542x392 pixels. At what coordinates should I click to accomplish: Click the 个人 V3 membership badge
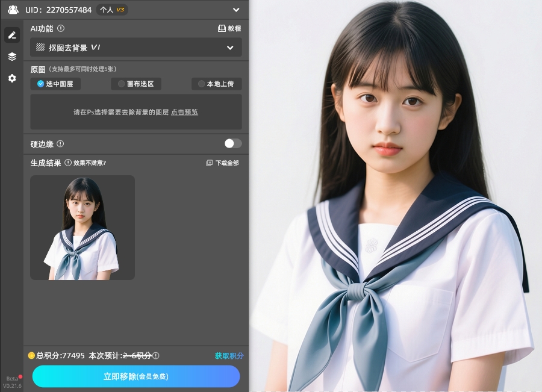point(112,10)
